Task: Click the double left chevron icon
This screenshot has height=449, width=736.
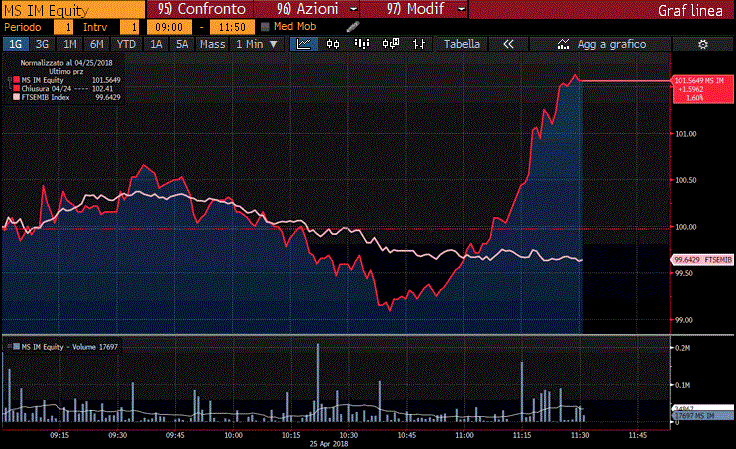Action: coord(508,44)
